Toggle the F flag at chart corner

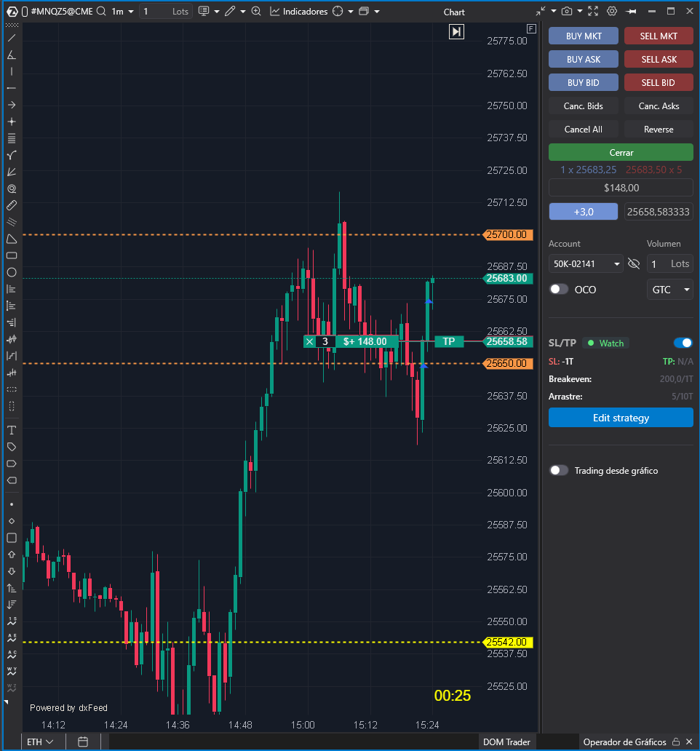coord(531,28)
